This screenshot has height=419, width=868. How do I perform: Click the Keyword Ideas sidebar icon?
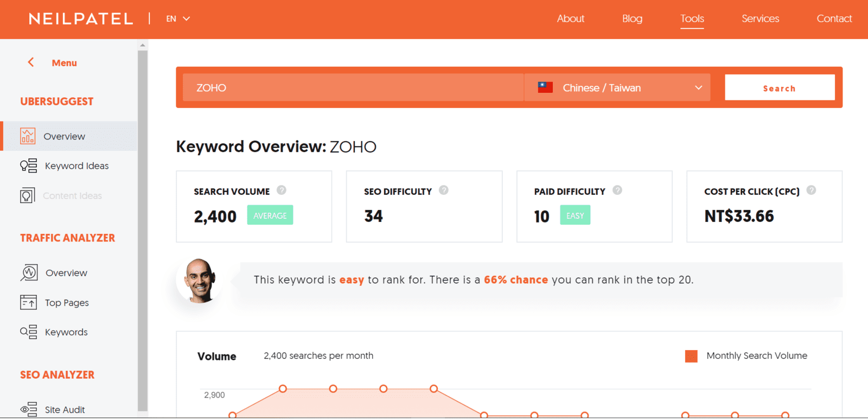pos(28,166)
